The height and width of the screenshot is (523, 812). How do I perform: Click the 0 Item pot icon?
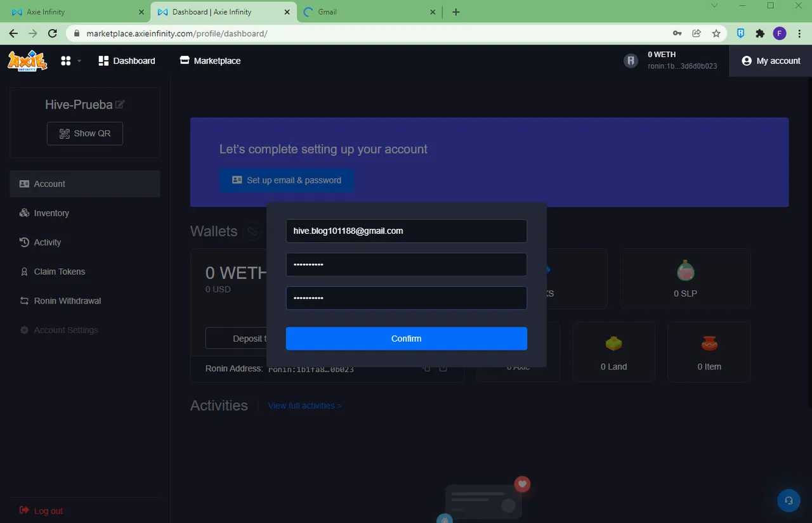709,344
